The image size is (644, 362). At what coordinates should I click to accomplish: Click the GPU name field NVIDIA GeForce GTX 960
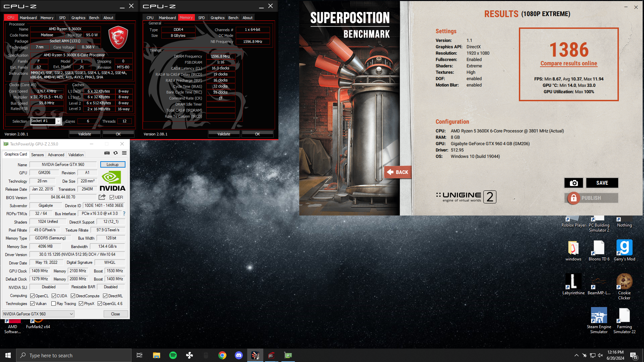(x=63, y=165)
